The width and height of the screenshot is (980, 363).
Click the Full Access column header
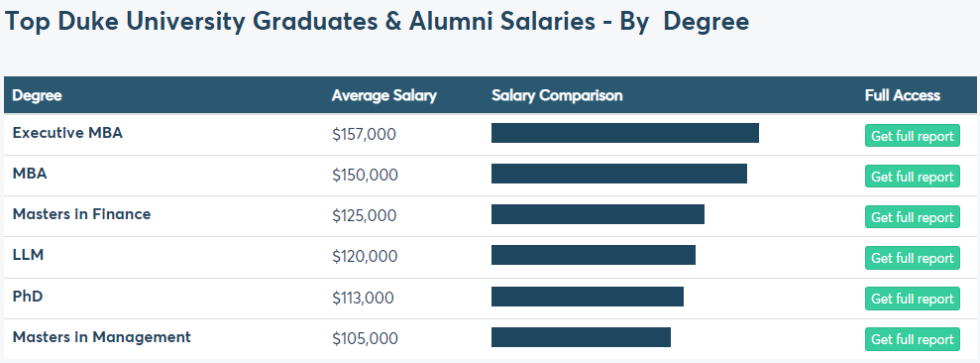click(x=903, y=96)
